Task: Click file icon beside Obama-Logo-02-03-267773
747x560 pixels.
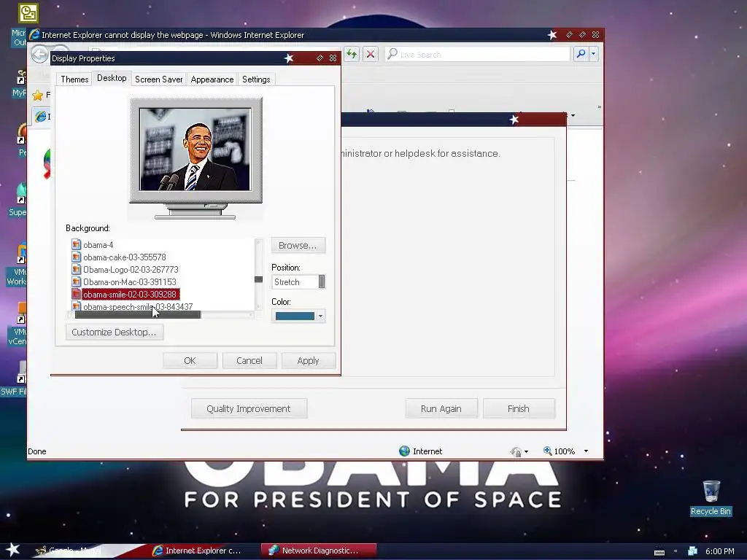Action: (x=76, y=270)
